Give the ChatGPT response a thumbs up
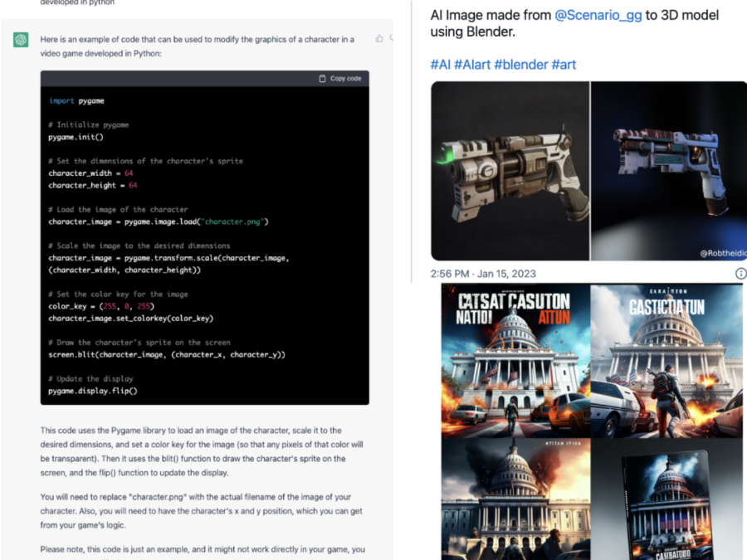747x560 pixels. [379, 38]
